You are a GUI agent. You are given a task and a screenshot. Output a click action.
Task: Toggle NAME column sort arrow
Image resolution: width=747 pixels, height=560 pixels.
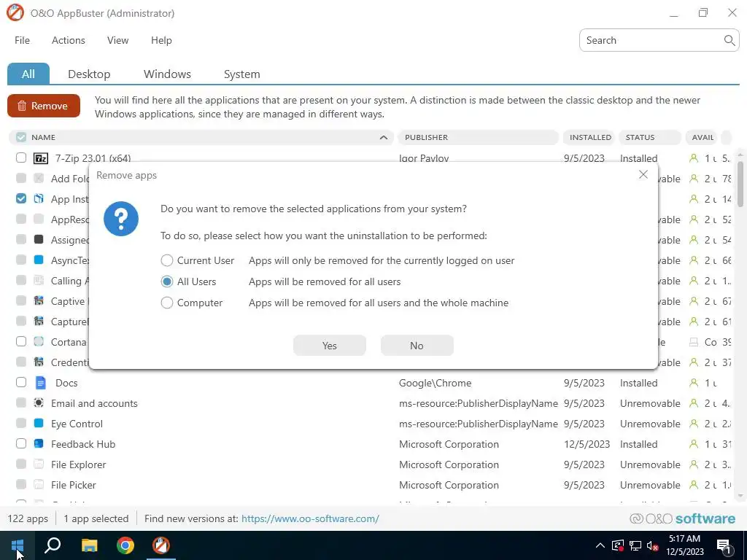point(384,138)
